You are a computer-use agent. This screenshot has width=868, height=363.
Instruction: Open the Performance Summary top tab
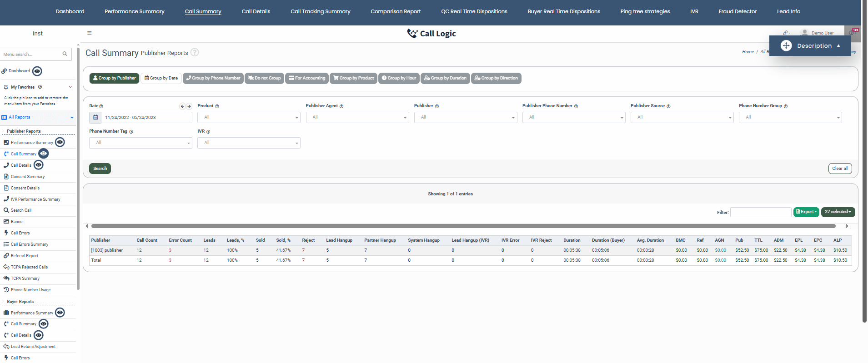[x=135, y=11]
